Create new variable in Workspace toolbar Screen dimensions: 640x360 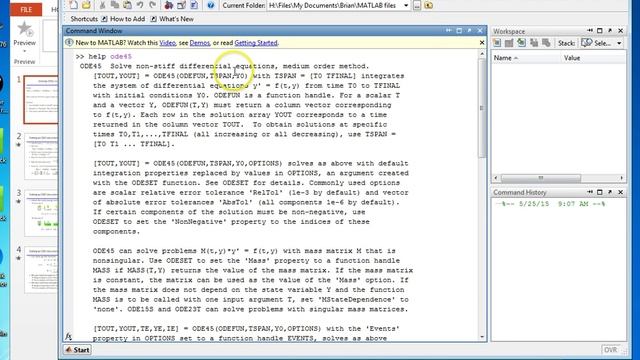[497, 42]
